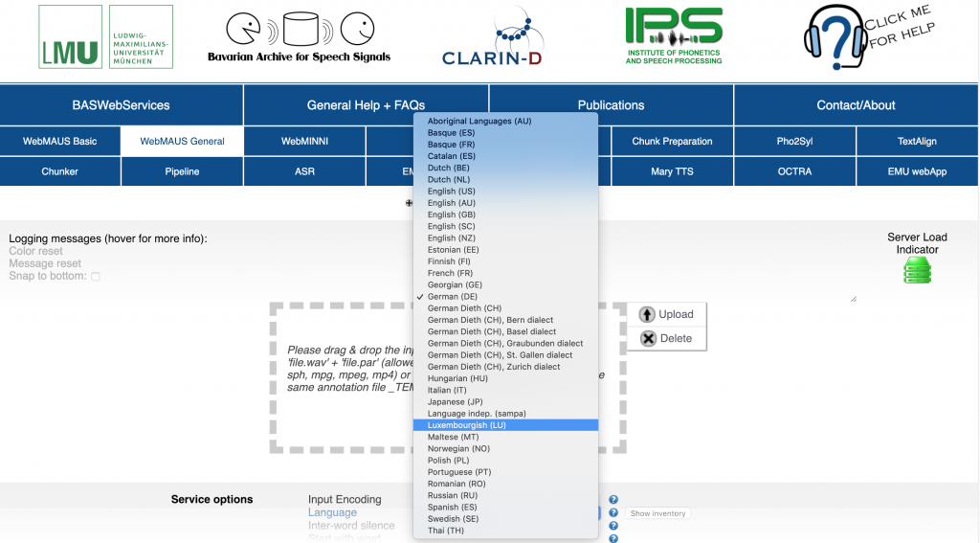Open the General Help + FAQs menu

(x=366, y=105)
